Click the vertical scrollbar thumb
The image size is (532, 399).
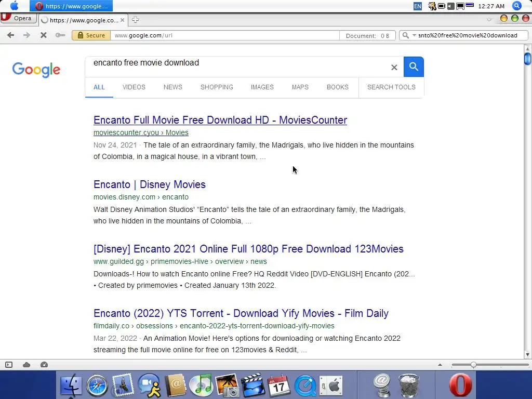(x=528, y=59)
